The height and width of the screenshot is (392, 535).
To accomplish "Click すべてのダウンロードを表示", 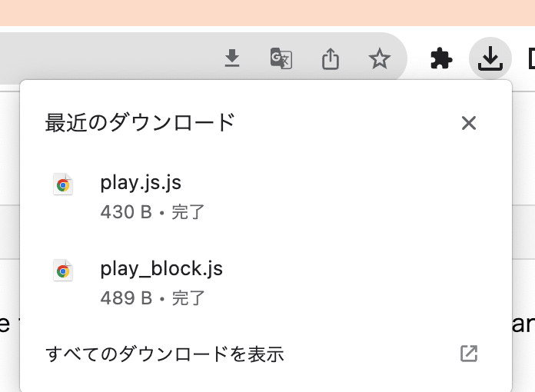I will (164, 354).
